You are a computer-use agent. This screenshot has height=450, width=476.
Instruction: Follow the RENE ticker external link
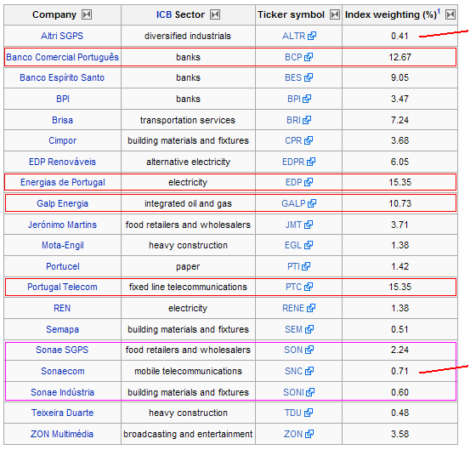(x=299, y=308)
